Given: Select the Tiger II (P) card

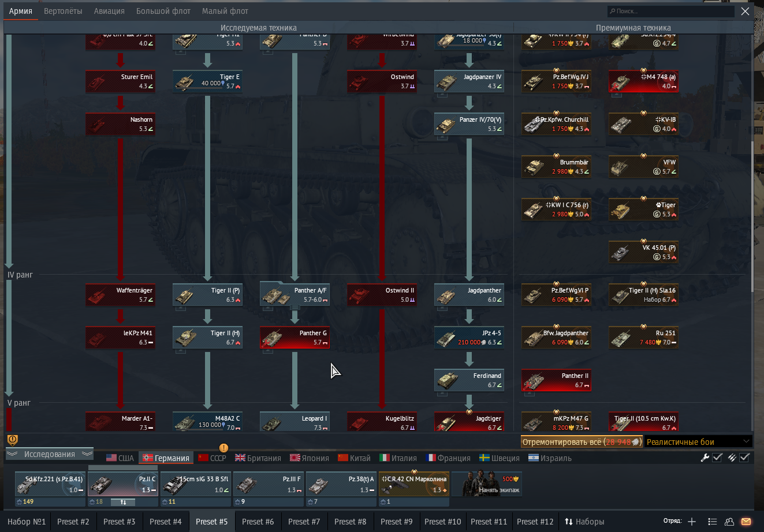Looking at the screenshot, I should pyautogui.click(x=207, y=295).
